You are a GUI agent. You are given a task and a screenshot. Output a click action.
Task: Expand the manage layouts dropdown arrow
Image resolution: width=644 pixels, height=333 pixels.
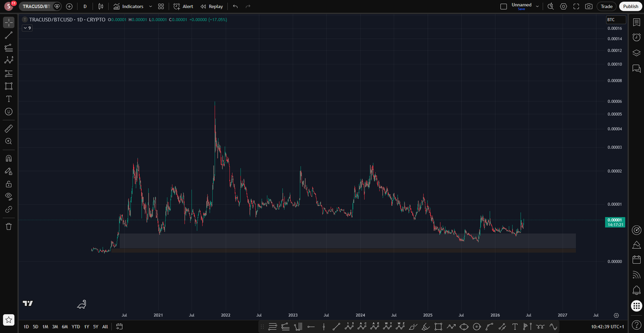click(x=537, y=6)
